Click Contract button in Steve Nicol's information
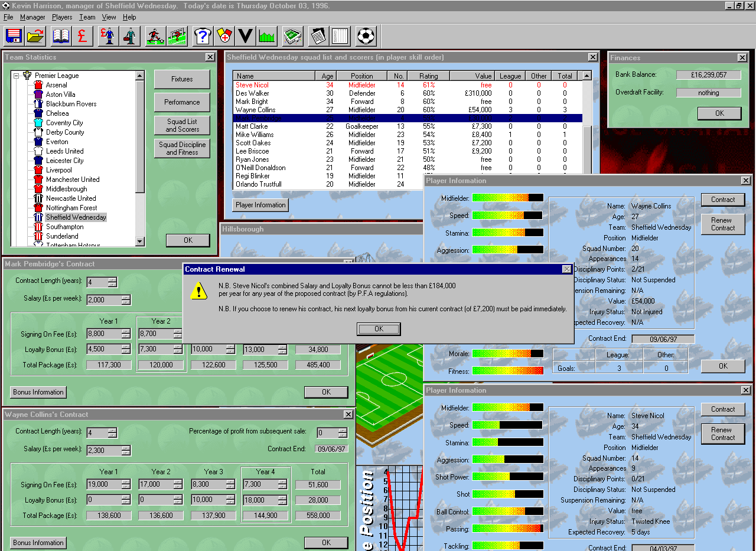The image size is (756, 551). coord(723,409)
